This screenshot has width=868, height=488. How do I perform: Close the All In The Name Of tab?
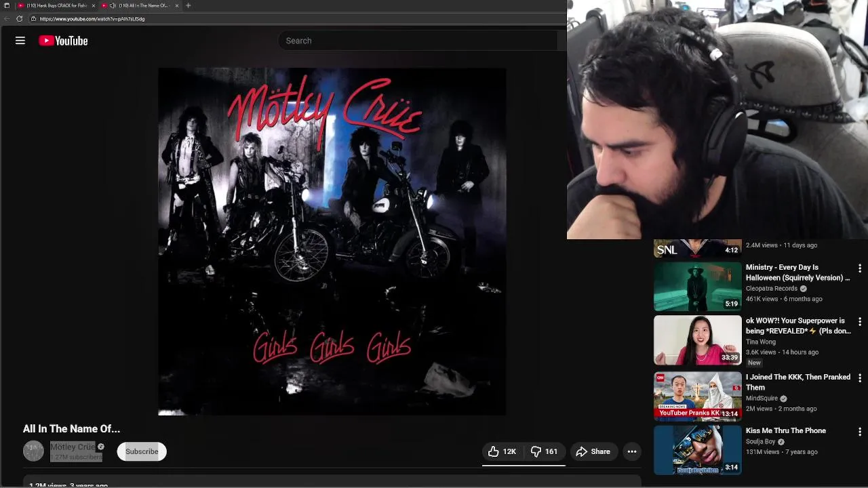[x=177, y=5]
